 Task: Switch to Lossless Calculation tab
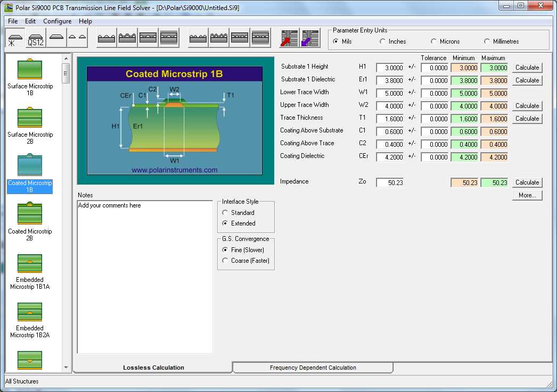tap(153, 368)
